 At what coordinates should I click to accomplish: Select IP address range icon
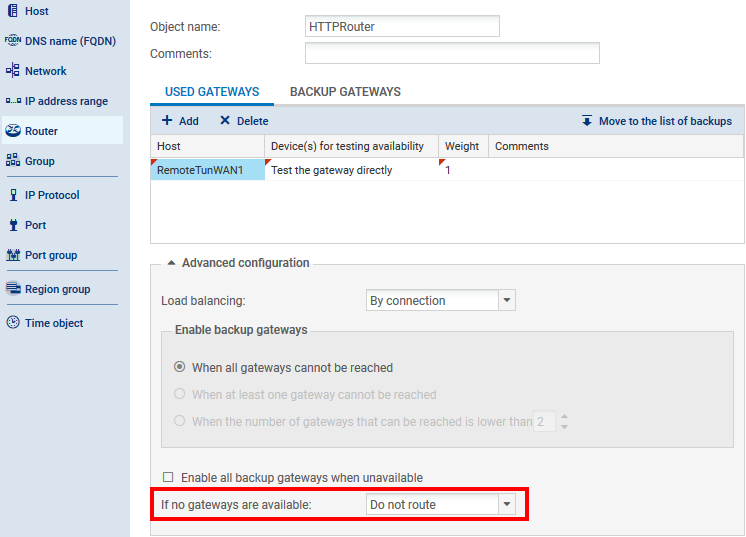coord(13,101)
